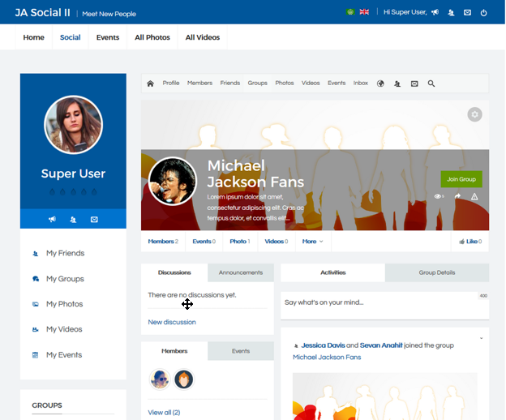Image resolution: width=506 pixels, height=420 pixels.
Task: Like the group with thumbs-up button
Action: 470,242
